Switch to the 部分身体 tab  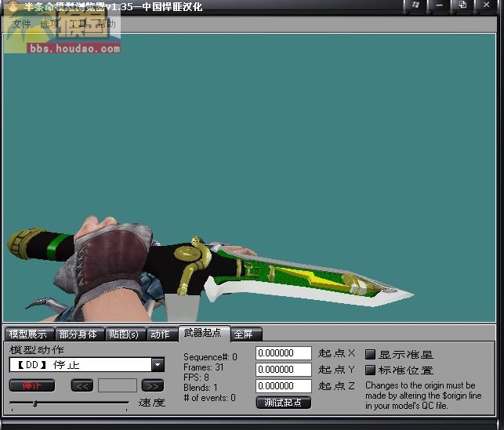tap(78, 334)
